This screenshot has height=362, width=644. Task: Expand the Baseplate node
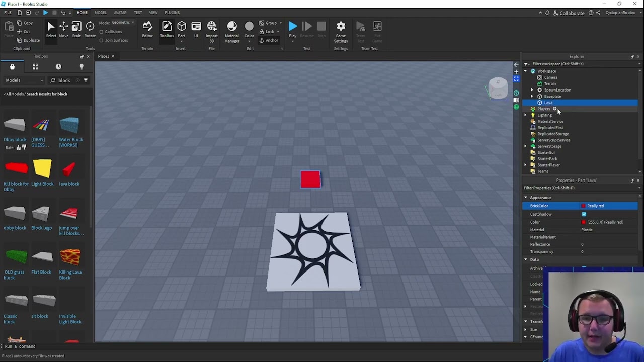pos(532,96)
